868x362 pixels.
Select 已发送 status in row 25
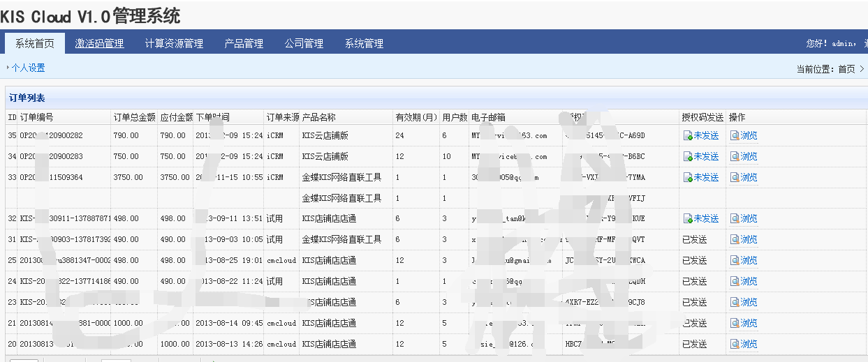(x=694, y=261)
